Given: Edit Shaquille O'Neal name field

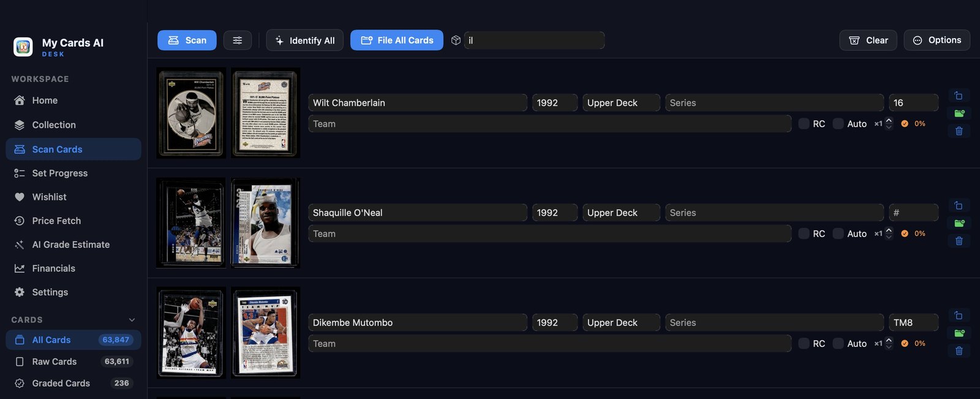Looking at the screenshot, I should (418, 213).
